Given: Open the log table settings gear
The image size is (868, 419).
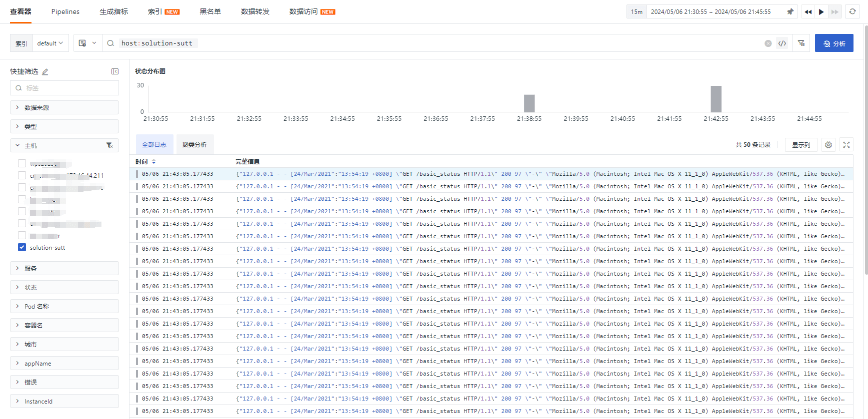Looking at the screenshot, I should [x=828, y=145].
